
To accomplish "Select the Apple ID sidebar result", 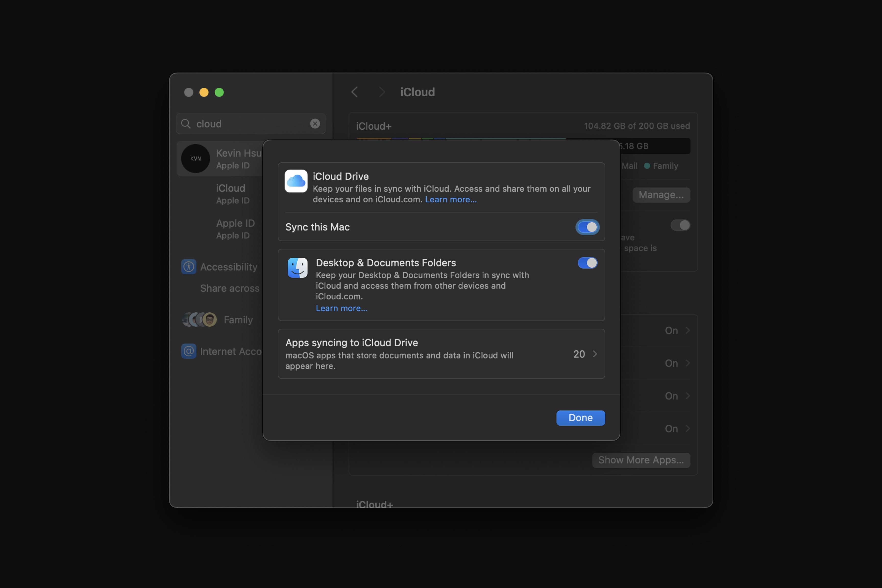I will [x=235, y=229].
